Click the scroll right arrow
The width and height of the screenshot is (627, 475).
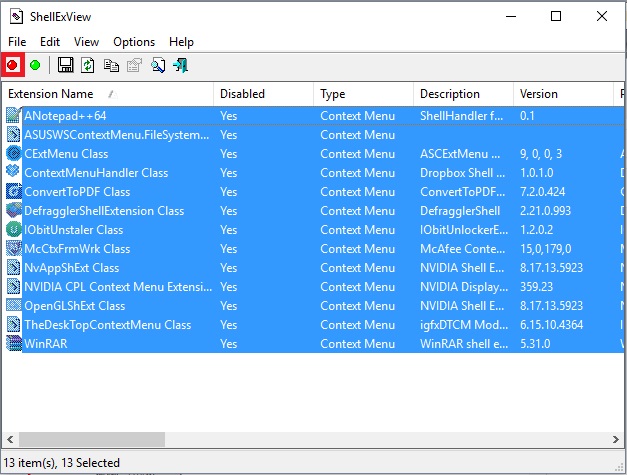coord(616,439)
